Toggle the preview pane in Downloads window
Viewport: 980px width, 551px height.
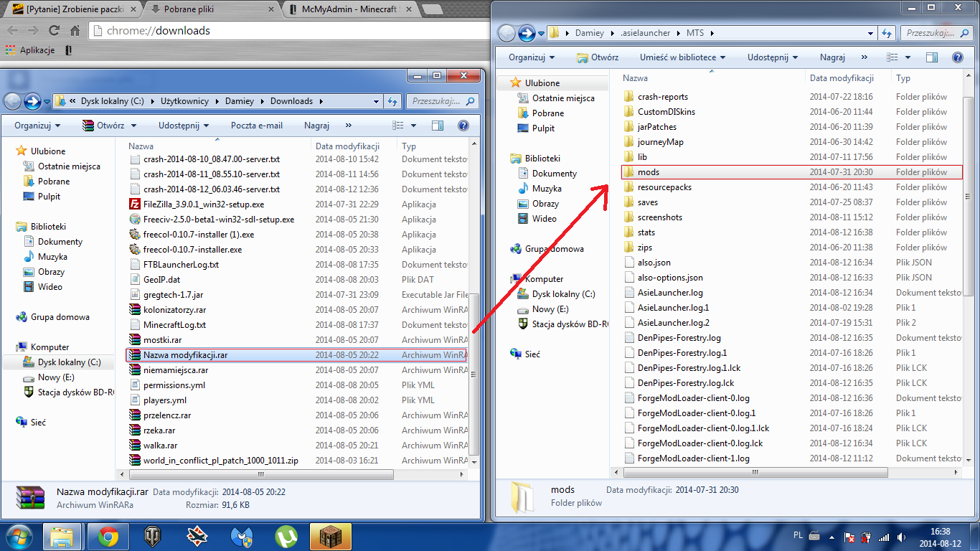tap(438, 126)
